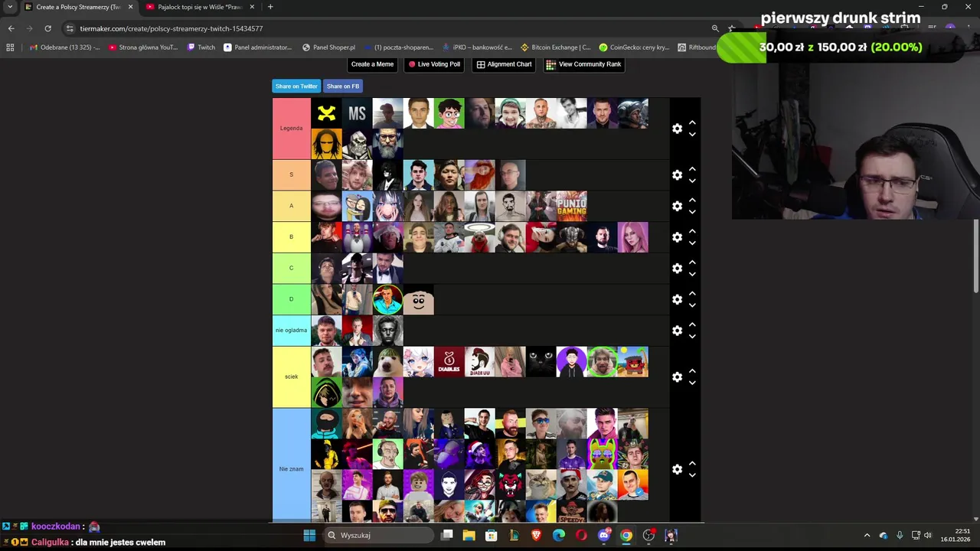Open clock and date 22:51 panel
Viewport: 980px width, 551px height.
955,535
